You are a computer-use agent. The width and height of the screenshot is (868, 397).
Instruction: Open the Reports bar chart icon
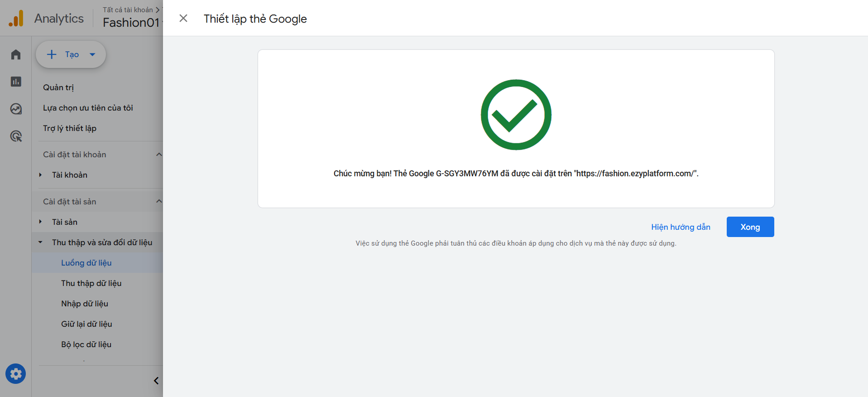(16, 82)
